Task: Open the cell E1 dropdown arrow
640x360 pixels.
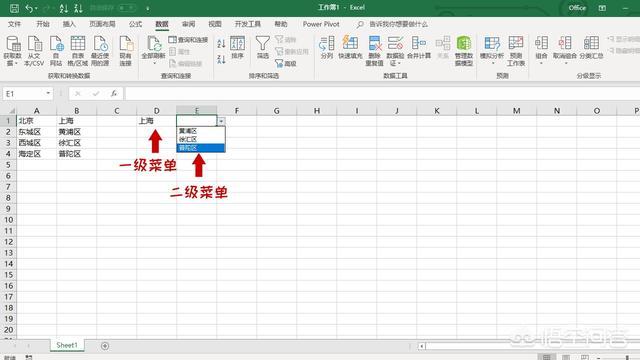Action: (221, 121)
